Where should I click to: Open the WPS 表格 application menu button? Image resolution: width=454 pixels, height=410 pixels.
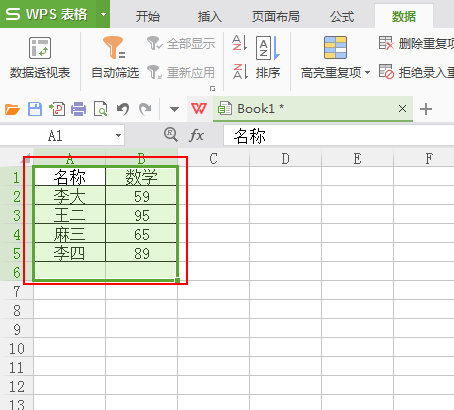coord(48,14)
